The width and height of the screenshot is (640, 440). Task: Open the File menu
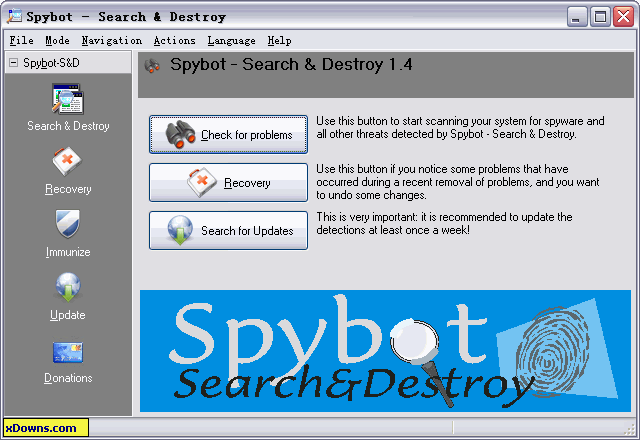coord(21,40)
